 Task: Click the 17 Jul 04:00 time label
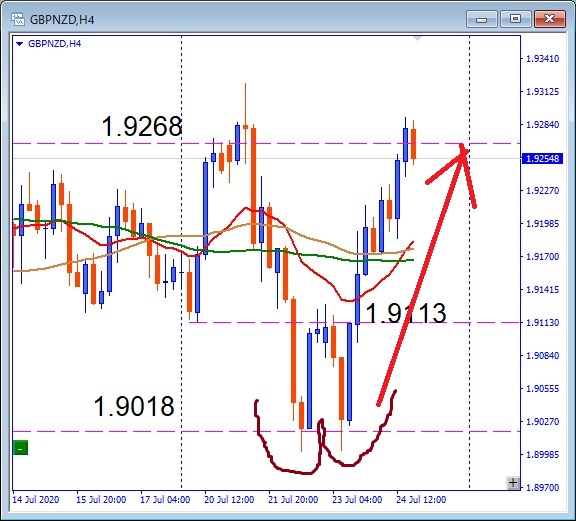click(x=165, y=500)
